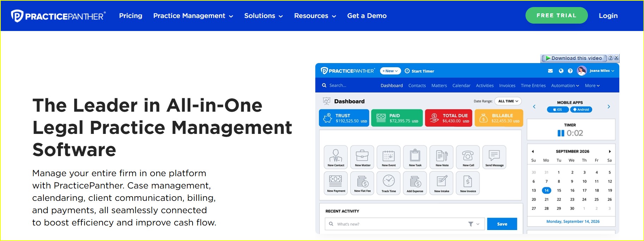
Task: Go to previous month in calendar
Action: click(x=533, y=152)
